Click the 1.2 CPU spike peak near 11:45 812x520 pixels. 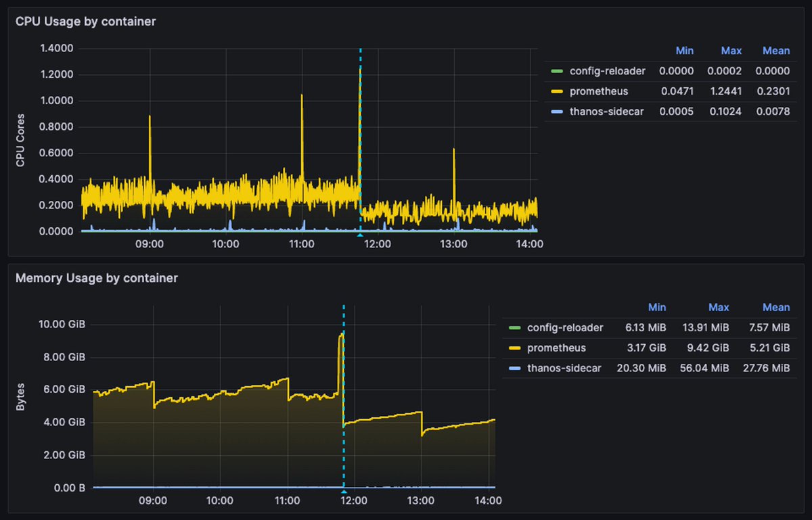[360, 67]
